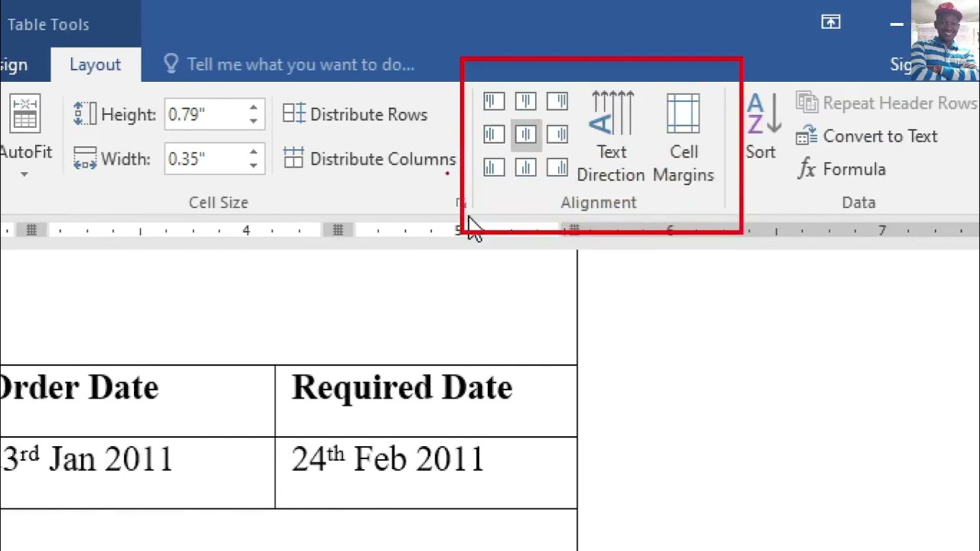Click Ribbon Display Options icon
Screen dimensions: 980x551
click(x=831, y=23)
